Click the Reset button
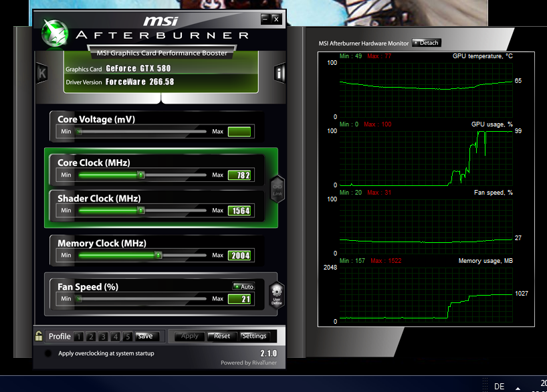The image size is (547, 392). (x=222, y=336)
